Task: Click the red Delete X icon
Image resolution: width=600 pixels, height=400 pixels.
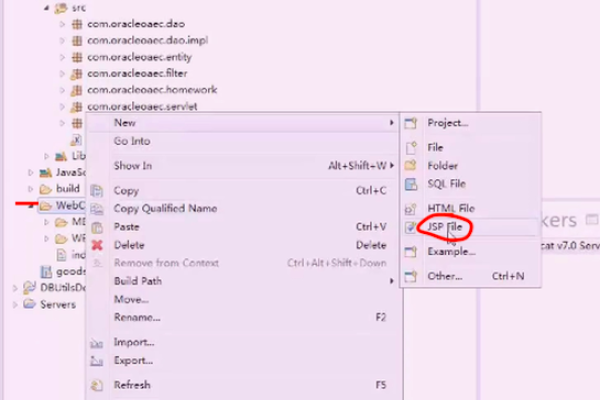Action: 97,245
